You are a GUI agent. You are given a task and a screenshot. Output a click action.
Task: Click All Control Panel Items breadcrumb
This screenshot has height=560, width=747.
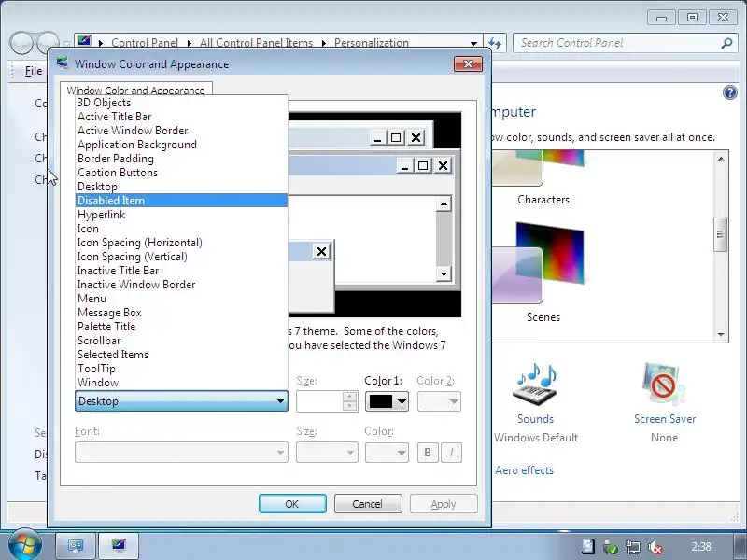(x=256, y=43)
